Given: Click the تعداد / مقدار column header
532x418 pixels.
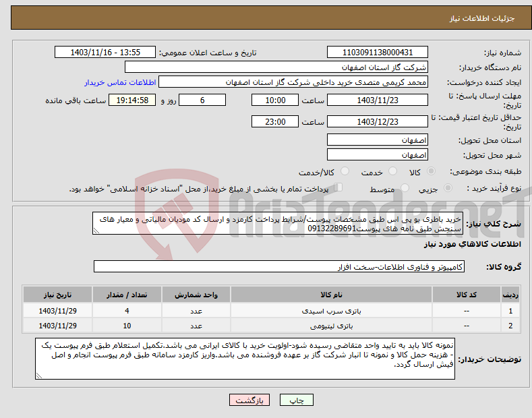Looking at the screenshot, I should coord(127,295).
